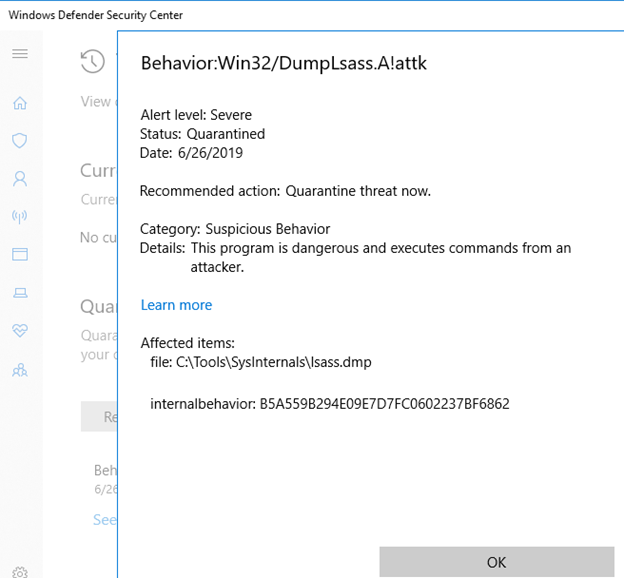Open Device performance & health heart icon
This screenshot has width=624, height=578.
click(x=20, y=330)
